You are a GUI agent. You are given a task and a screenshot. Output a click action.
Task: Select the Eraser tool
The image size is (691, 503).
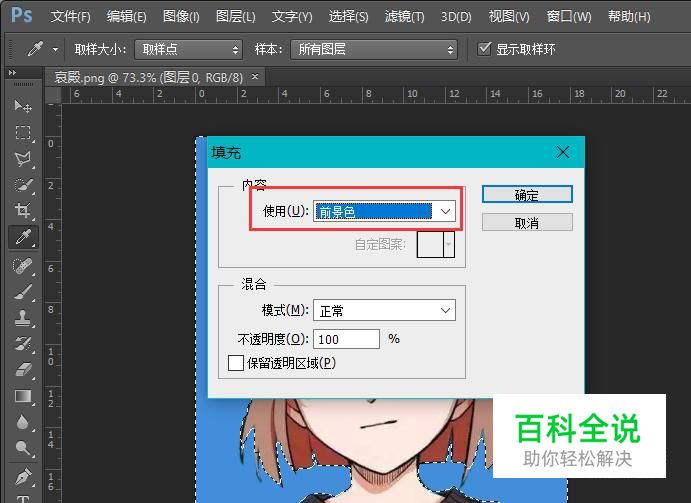pos(23,369)
